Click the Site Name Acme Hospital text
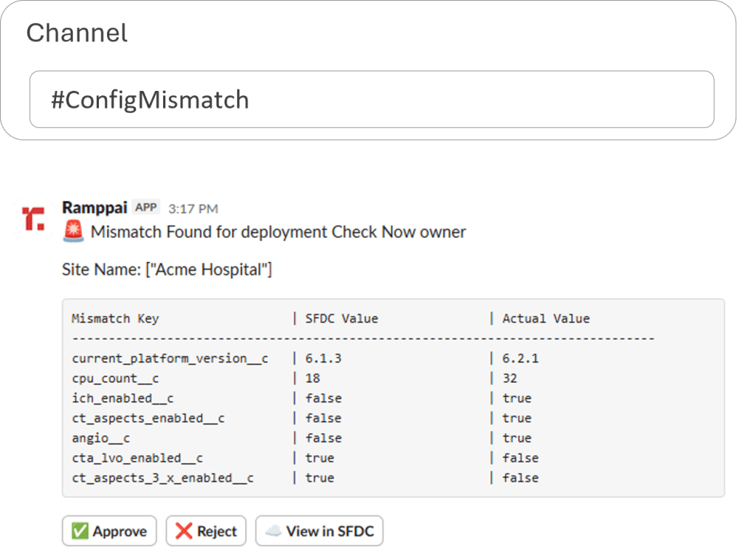The image size is (756, 554). coord(167,270)
